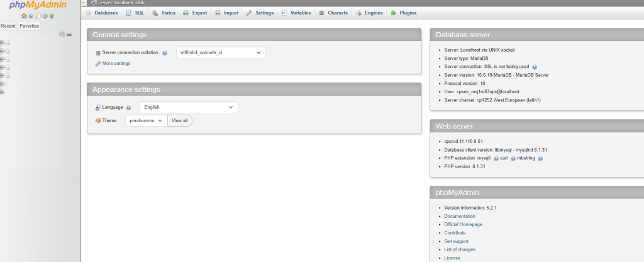Screen dimensions: 644x262
Task: Switch to the Databases tab
Action: click(101, 13)
